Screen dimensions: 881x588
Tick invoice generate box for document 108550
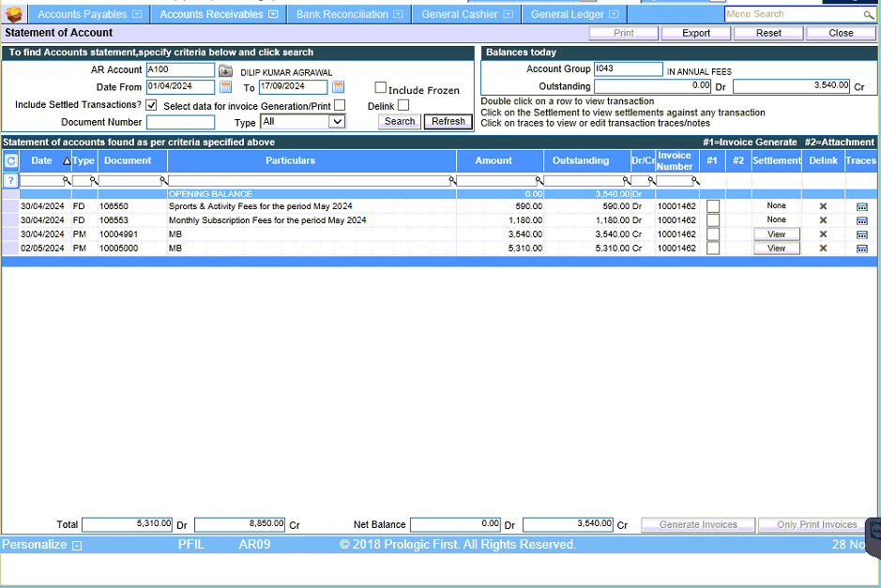click(713, 206)
